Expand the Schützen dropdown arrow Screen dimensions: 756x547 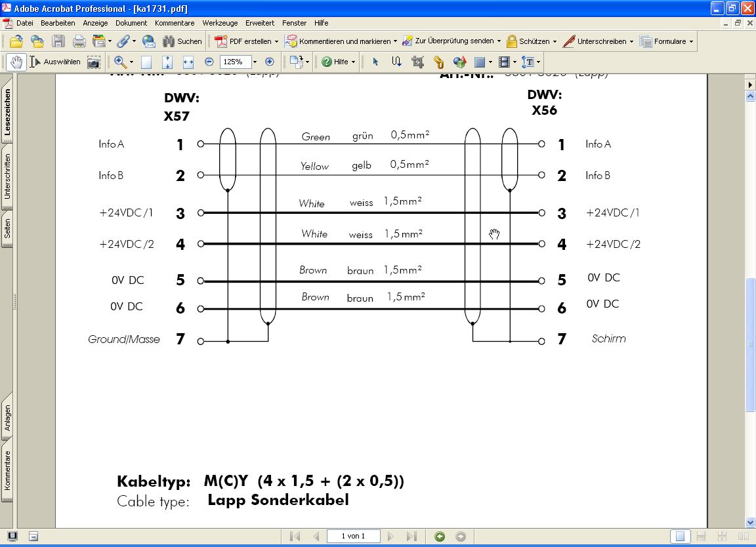[555, 42]
